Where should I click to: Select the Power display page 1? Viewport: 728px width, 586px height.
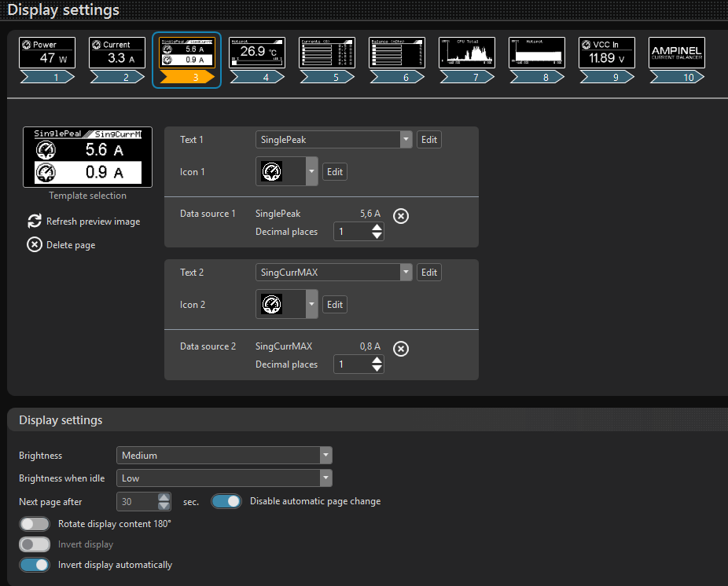[x=47, y=53]
